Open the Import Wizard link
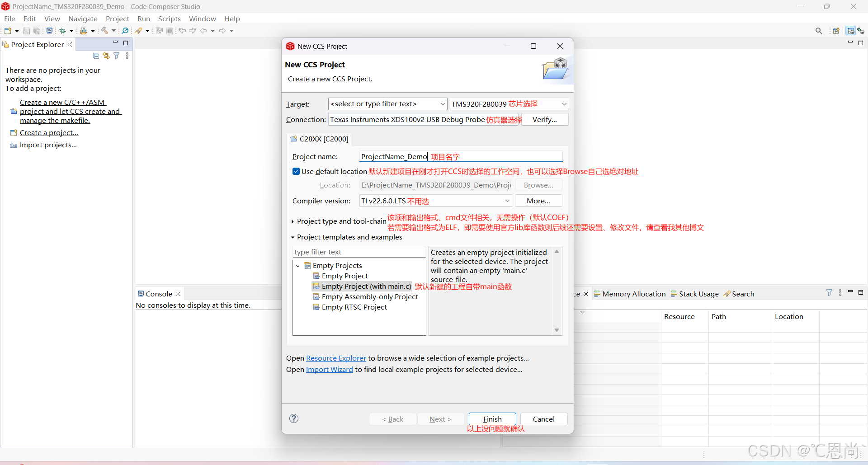 click(330, 369)
